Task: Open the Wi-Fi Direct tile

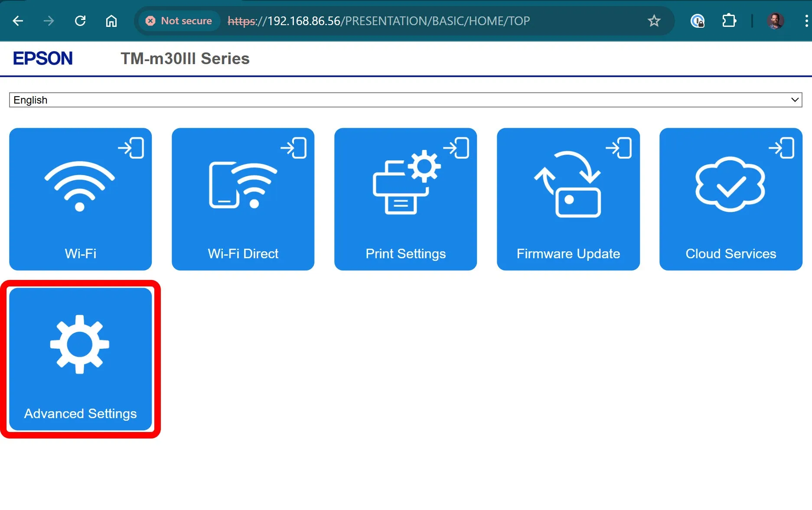Action: (243, 199)
